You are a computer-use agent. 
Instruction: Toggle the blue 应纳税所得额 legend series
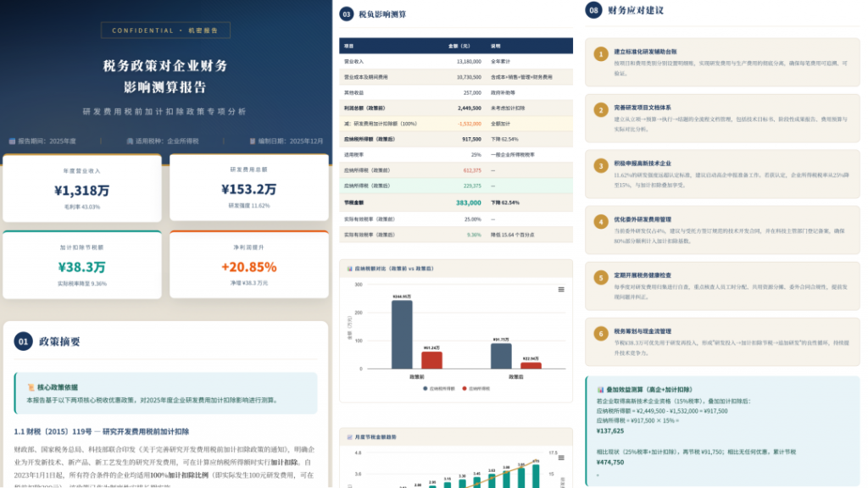pos(439,388)
